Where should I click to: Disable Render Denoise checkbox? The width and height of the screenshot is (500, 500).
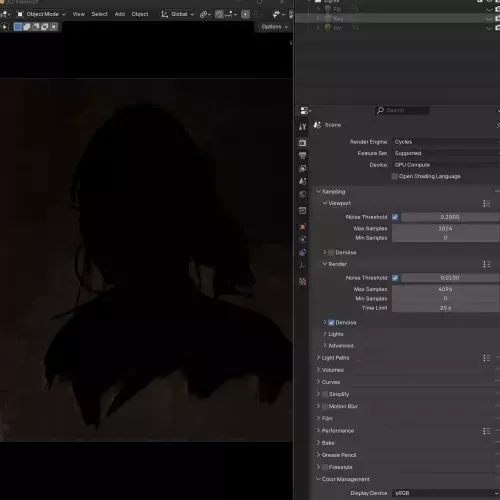coord(331,322)
